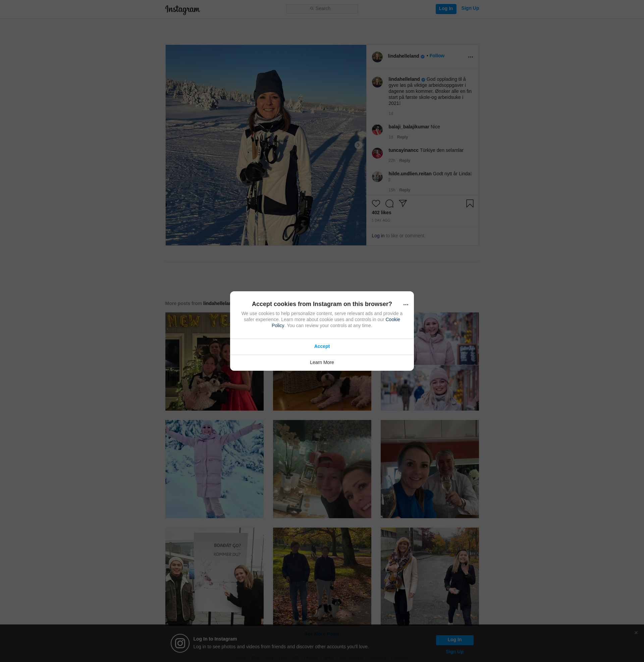644x662 pixels.
Task: Follow lindahelleland account
Action: click(x=437, y=56)
